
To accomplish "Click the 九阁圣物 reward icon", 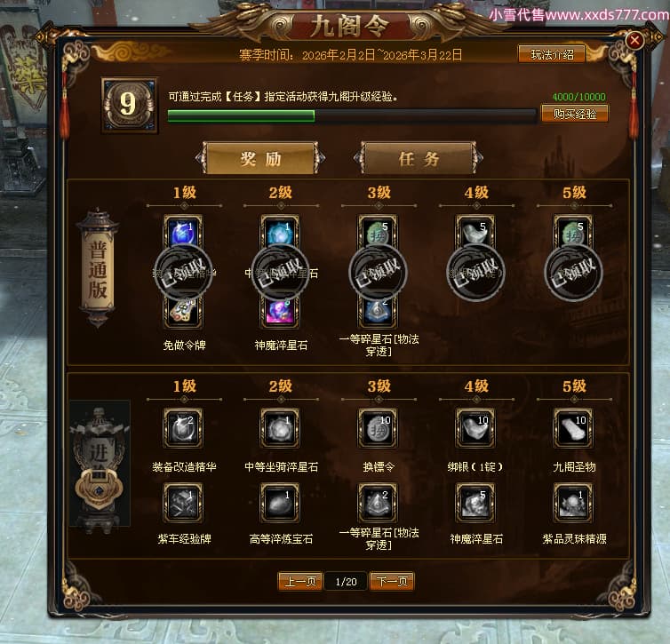I will click(573, 427).
